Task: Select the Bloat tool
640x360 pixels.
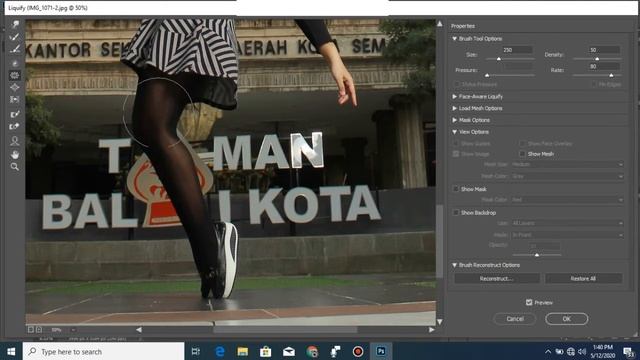Action: click(15, 87)
